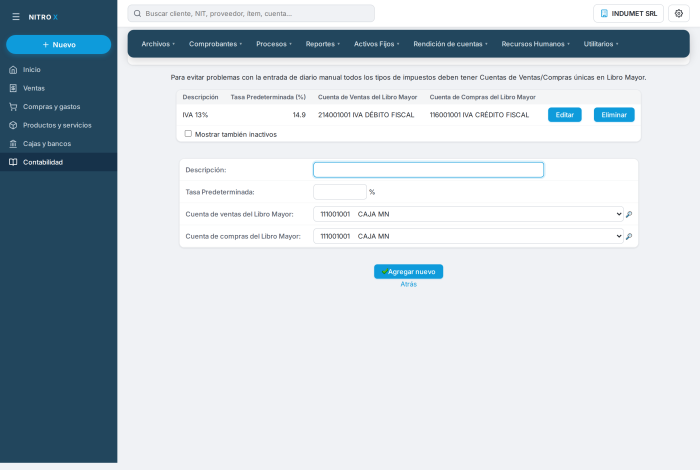700x470 pixels.
Task: Open the Comprobantes menu
Action: [x=215, y=44]
